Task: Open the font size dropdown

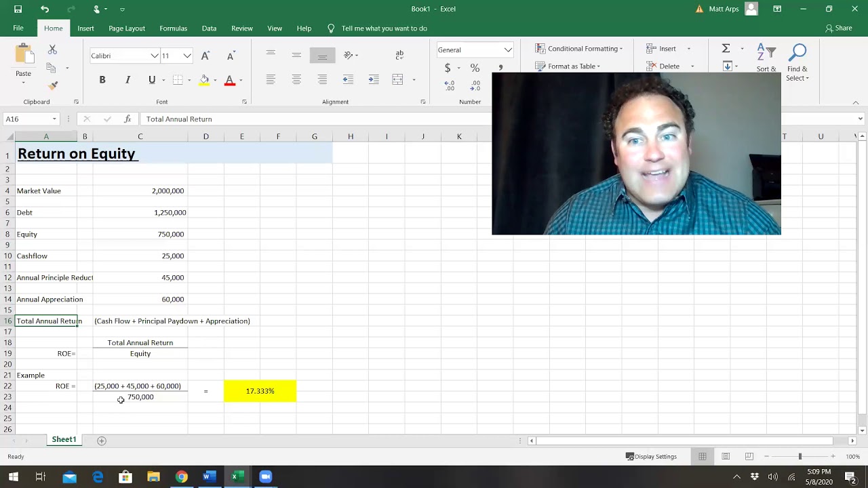Action: (x=187, y=56)
